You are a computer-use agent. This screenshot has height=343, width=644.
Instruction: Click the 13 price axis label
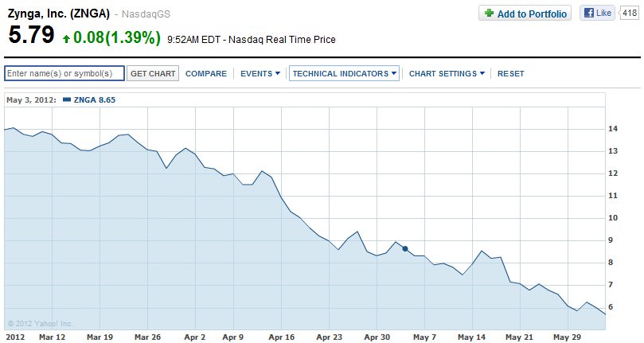coord(613,150)
